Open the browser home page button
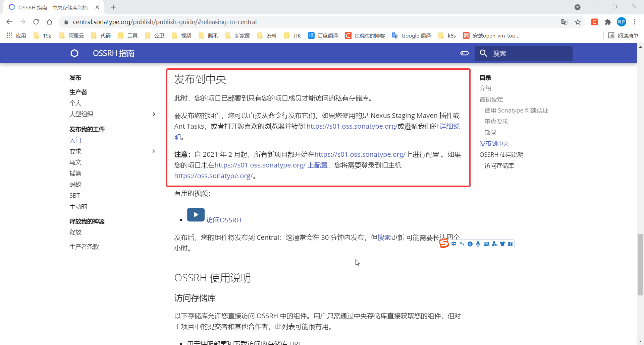The image size is (644, 345). click(x=49, y=22)
